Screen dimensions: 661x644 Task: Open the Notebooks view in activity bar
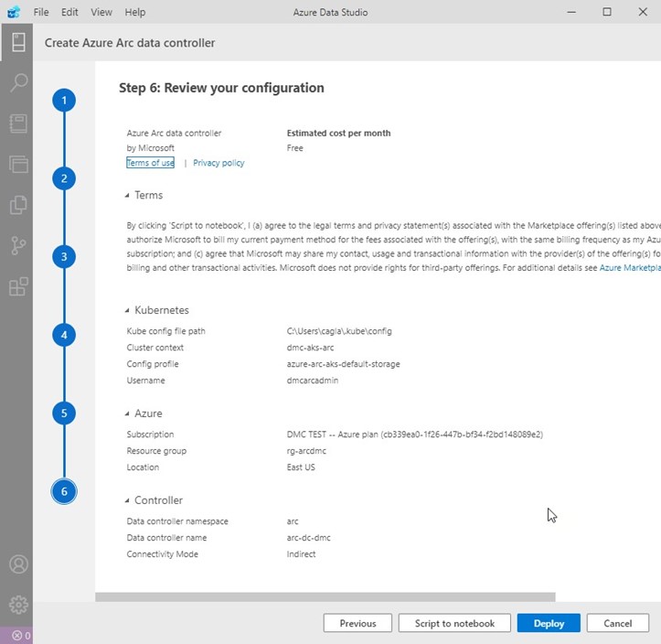tap(18, 123)
